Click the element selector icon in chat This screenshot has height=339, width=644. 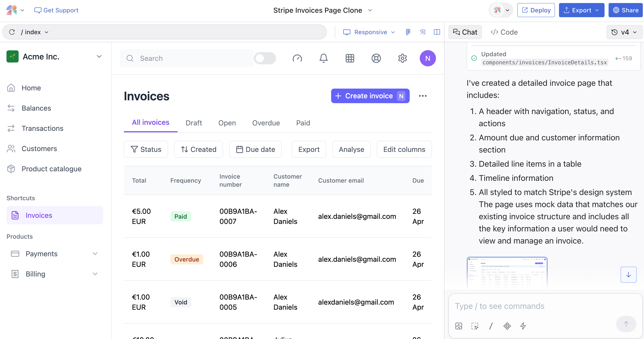(475, 326)
